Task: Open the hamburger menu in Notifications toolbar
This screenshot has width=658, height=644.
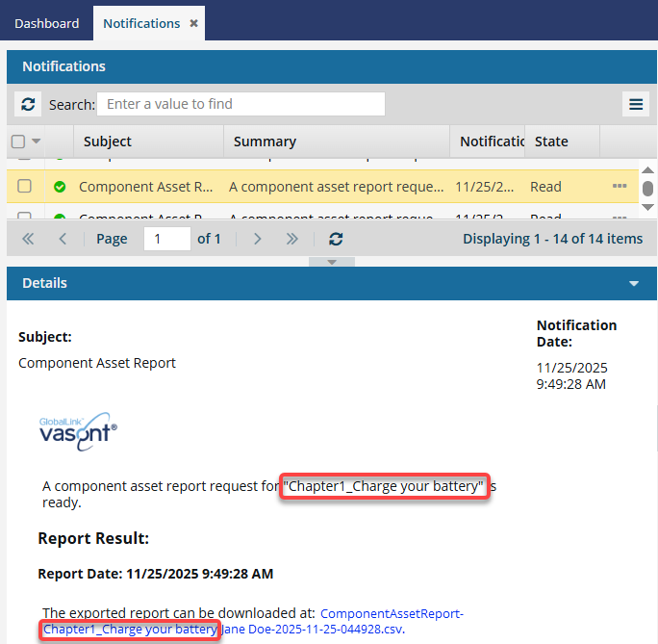Action: tap(635, 104)
